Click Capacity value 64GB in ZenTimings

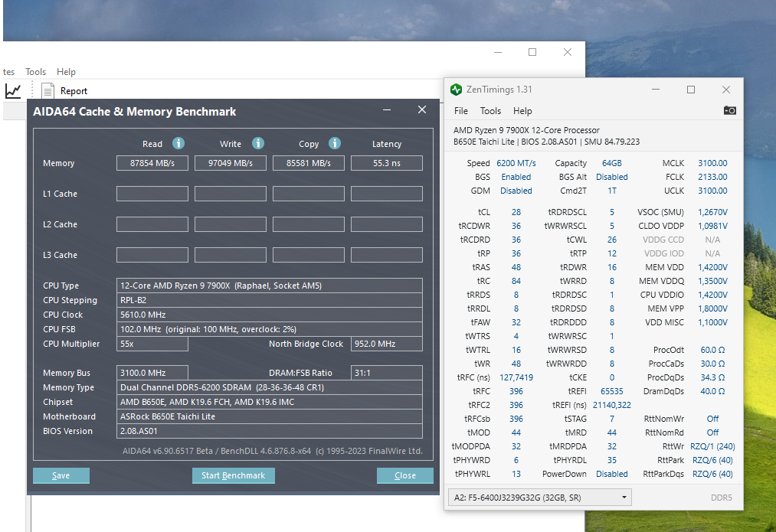pos(612,163)
